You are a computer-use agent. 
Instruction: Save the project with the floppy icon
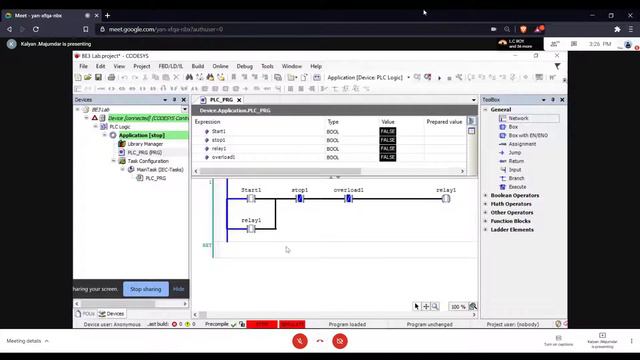tap(98, 77)
